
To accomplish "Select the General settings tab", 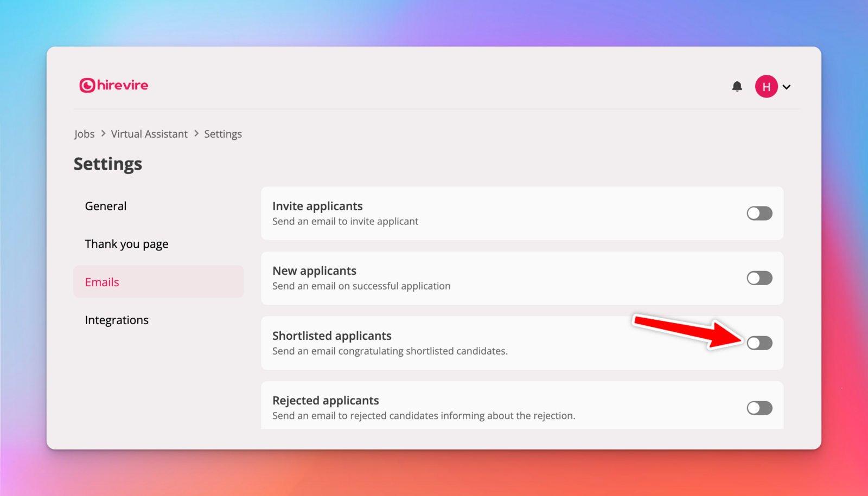I will [106, 206].
